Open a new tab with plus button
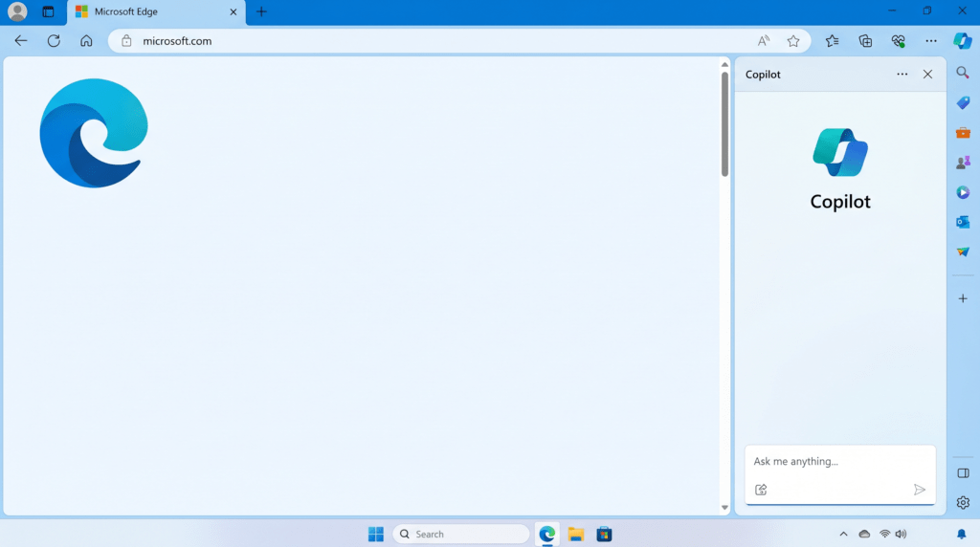 [261, 11]
